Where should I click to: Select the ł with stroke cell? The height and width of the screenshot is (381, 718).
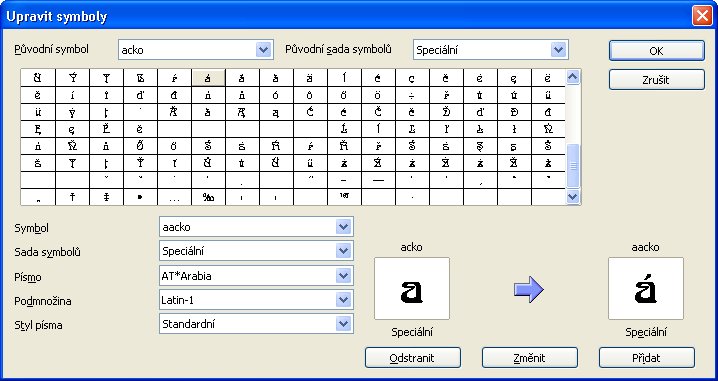(514, 129)
